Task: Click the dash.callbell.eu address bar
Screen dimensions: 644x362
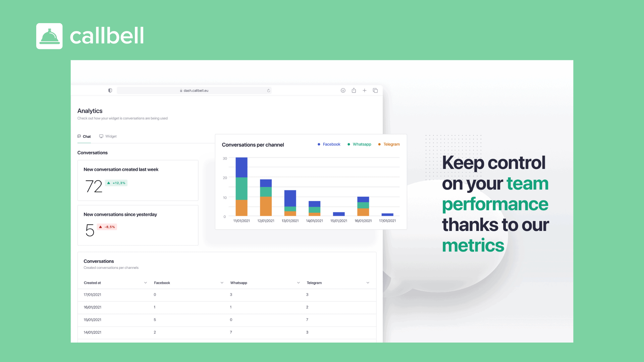Action: coord(195,90)
